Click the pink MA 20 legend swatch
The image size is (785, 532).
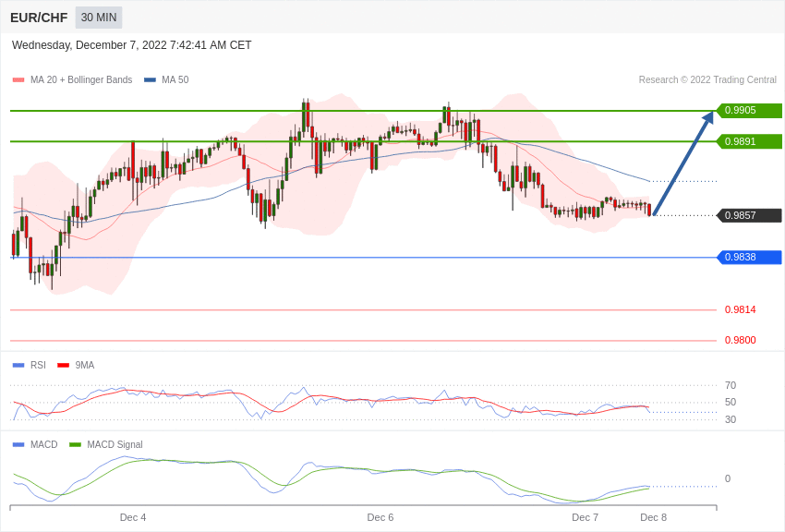pyautogui.click(x=18, y=80)
